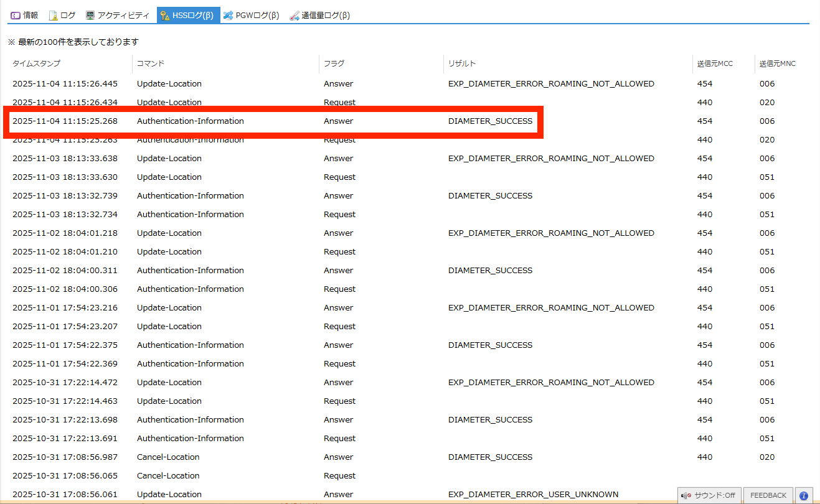The width and height of the screenshot is (820, 504).
Task: Select the highlighted 11:15:25.268 Authentication-Information row
Action: point(274,121)
